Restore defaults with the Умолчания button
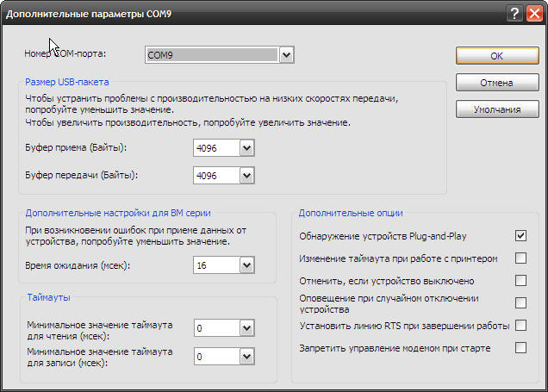Screen dimensions: 548x392 click(496, 109)
